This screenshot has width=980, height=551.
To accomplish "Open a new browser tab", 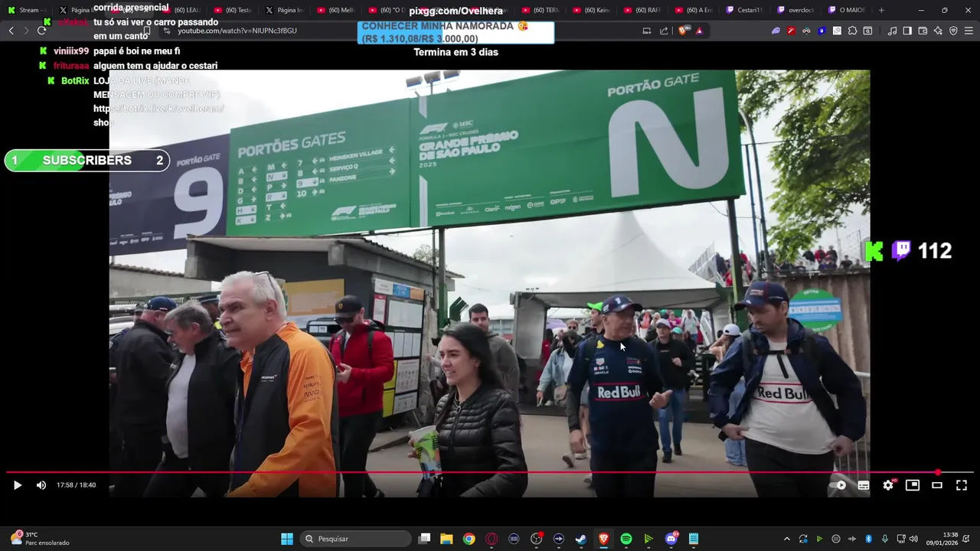I will 881,10.
